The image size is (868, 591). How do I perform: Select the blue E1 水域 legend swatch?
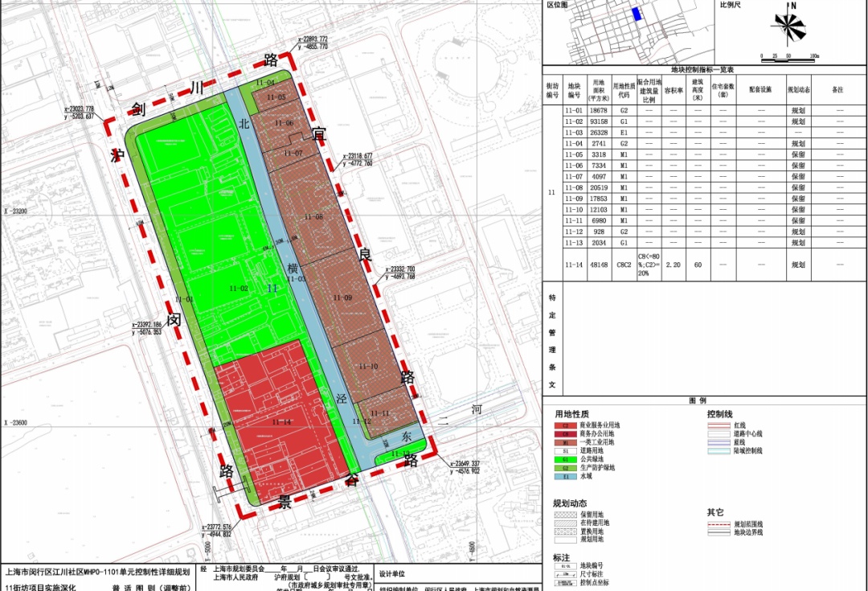[565, 476]
